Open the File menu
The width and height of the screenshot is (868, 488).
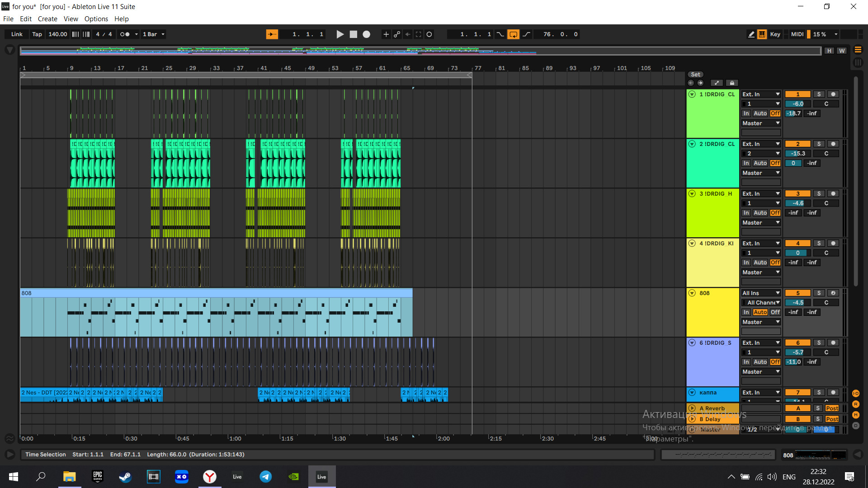8,19
